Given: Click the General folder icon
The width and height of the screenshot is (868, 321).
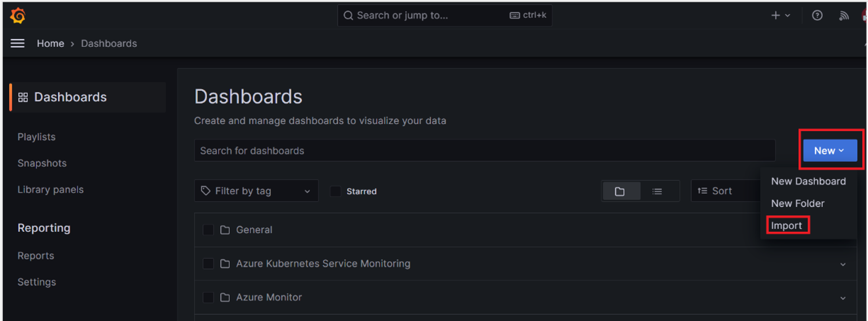Looking at the screenshot, I should 225,230.
